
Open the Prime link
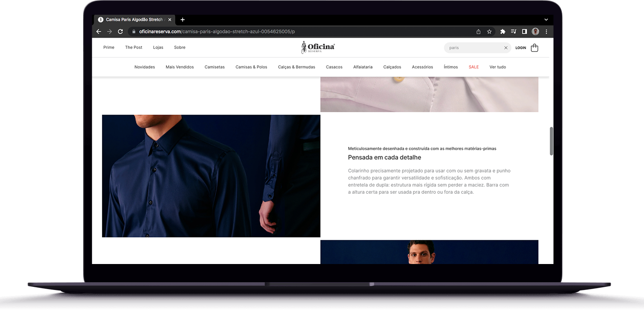point(109,47)
